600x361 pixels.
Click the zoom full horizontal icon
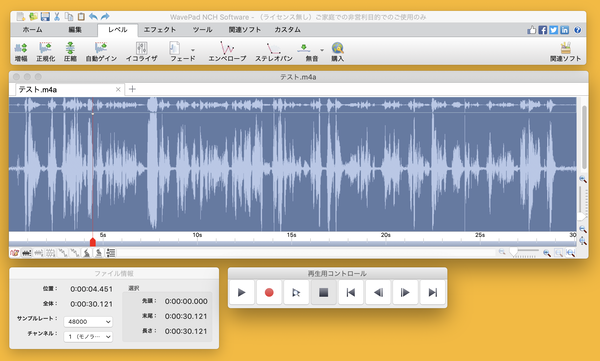pos(571,253)
